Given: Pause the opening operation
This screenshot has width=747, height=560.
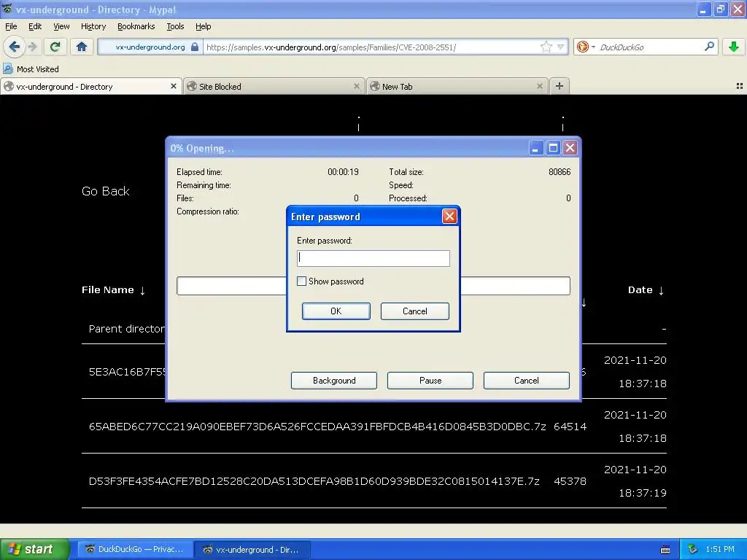Looking at the screenshot, I should 430,381.
